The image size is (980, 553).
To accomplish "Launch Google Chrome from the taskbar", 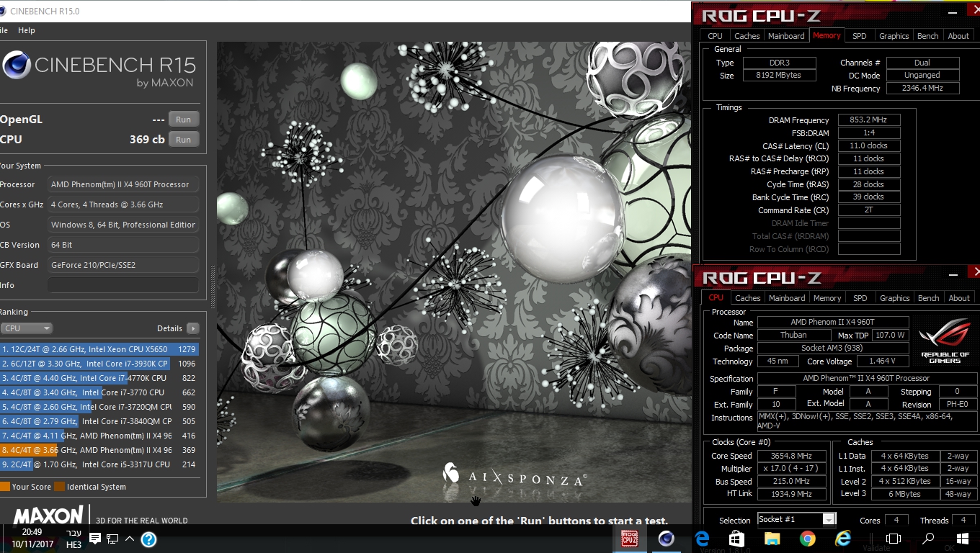I will click(x=807, y=539).
